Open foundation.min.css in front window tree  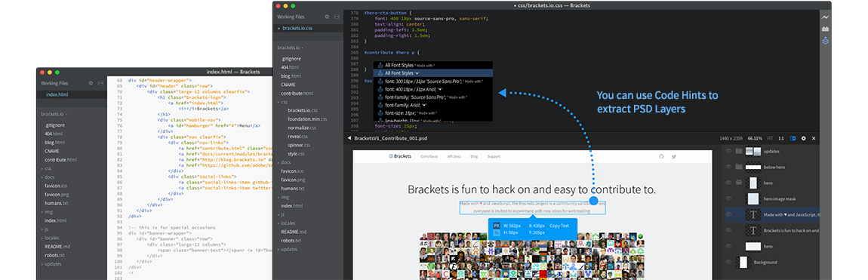tap(307, 119)
